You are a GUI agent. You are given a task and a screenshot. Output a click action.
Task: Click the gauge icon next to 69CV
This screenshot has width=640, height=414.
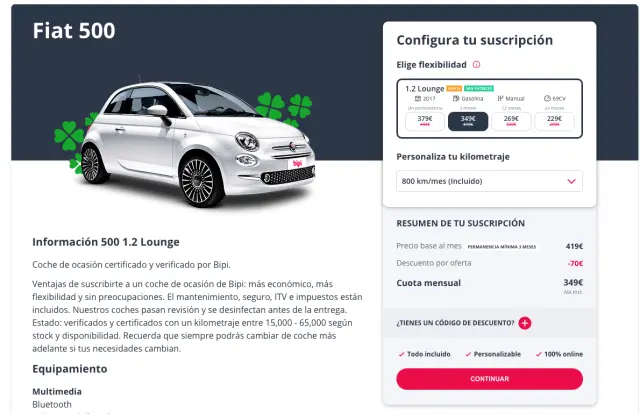pyautogui.click(x=547, y=98)
